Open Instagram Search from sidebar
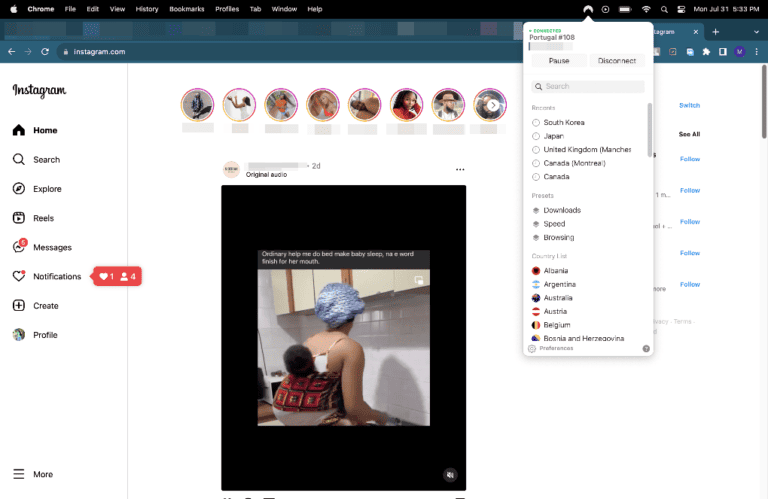This screenshot has width=768, height=499. pos(36,160)
